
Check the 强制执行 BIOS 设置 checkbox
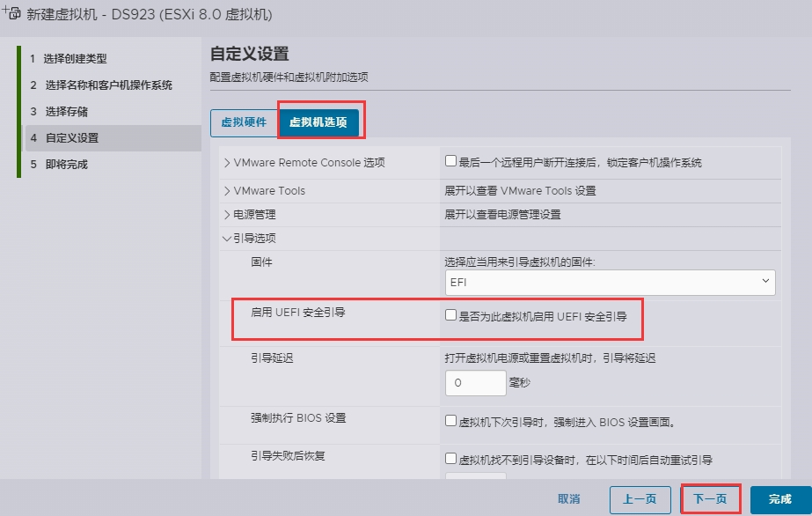[451, 421]
